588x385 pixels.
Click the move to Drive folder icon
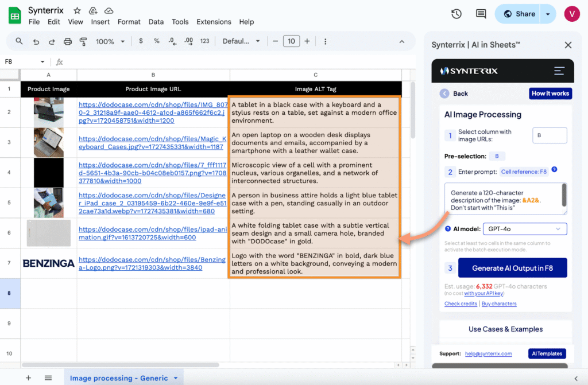click(93, 10)
